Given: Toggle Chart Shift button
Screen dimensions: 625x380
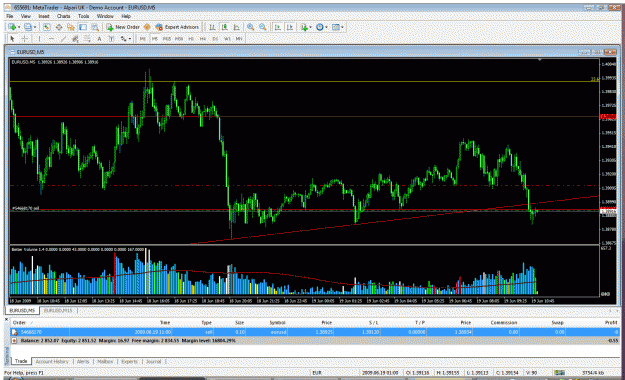Looking at the screenshot, I should tap(290, 27).
